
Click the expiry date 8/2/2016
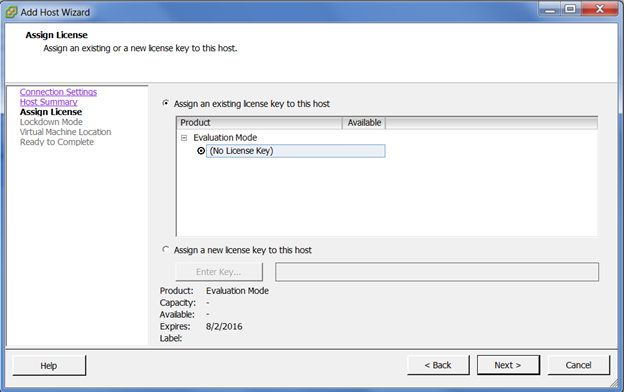coord(224,327)
